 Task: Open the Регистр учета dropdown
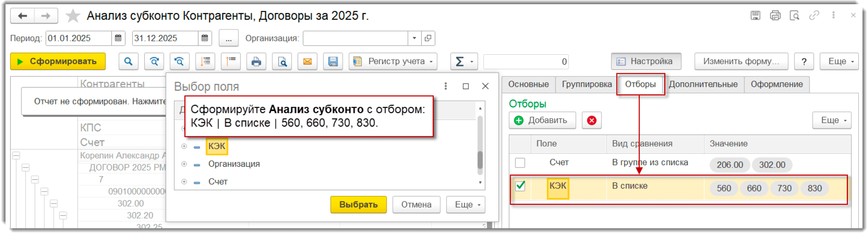tap(393, 61)
